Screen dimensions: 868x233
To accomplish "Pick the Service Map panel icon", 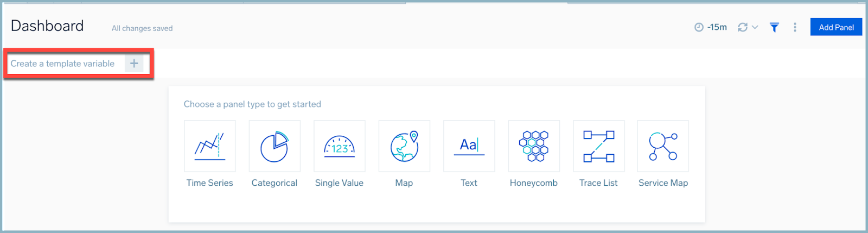I will click(x=663, y=146).
